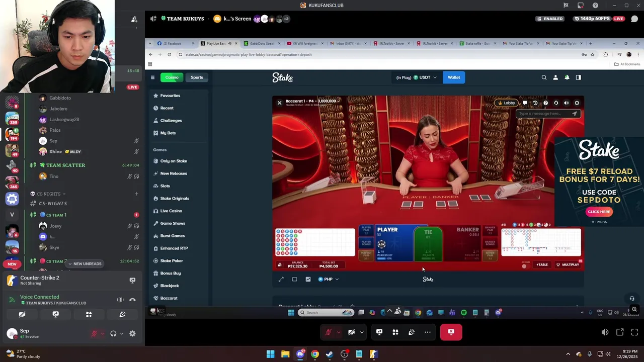Toggle the no commission switch

525,265
